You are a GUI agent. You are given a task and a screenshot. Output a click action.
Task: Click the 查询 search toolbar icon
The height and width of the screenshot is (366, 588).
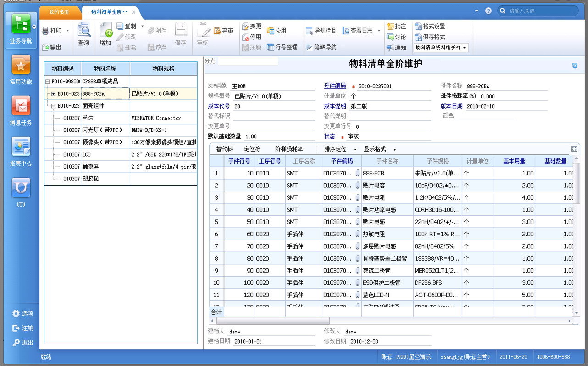click(x=83, y=30)
